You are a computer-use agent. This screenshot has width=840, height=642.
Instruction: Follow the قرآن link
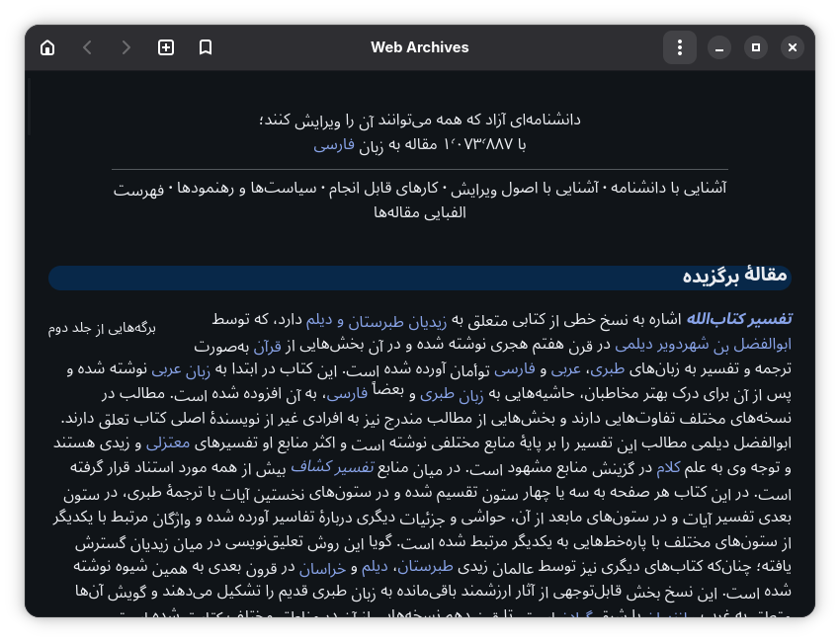(268, 346)
